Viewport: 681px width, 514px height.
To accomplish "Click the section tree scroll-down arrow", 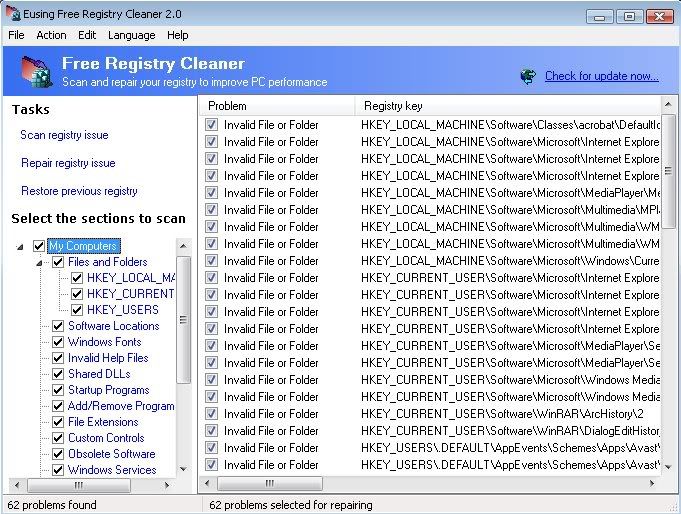I will point(183,469).
